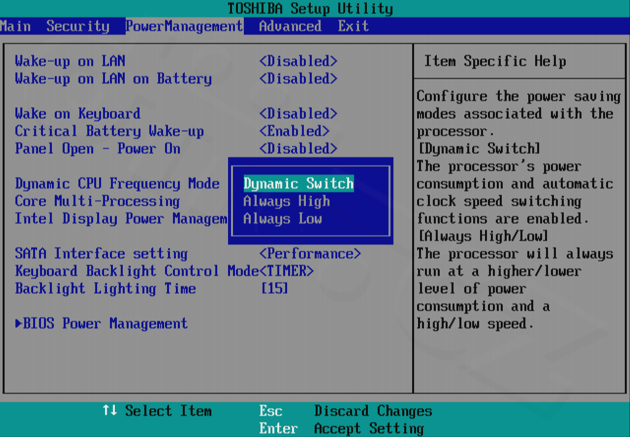Change Panel Open - Power On value
This screenshot has width=630, height=437.
click(x=298, y=149)
